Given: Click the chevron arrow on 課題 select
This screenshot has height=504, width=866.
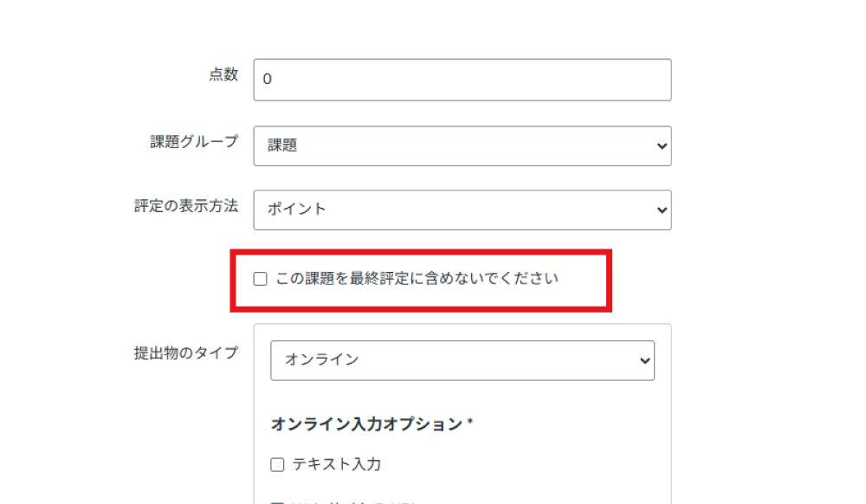Looking at the screenshot, I should pyautogui.click(x=662, y=146).
